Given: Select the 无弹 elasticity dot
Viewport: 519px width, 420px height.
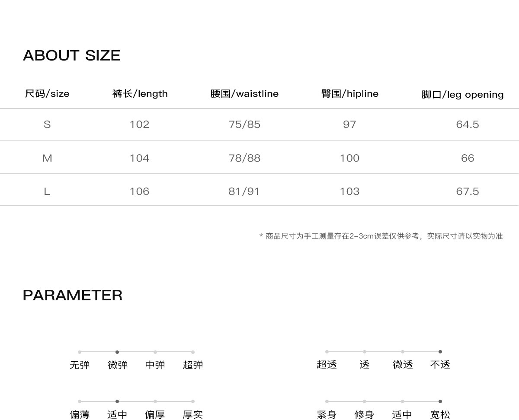Looking at the screenshot, I should 80,352.
